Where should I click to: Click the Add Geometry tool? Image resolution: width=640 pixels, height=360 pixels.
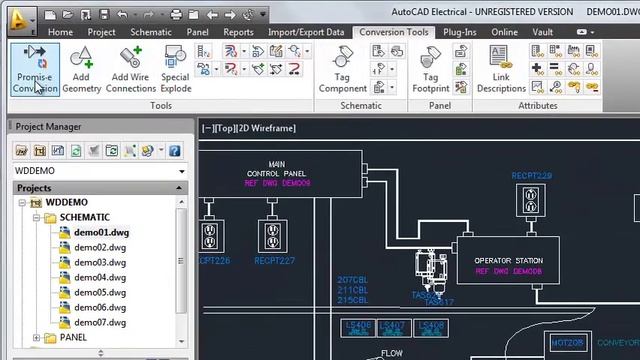82,70
